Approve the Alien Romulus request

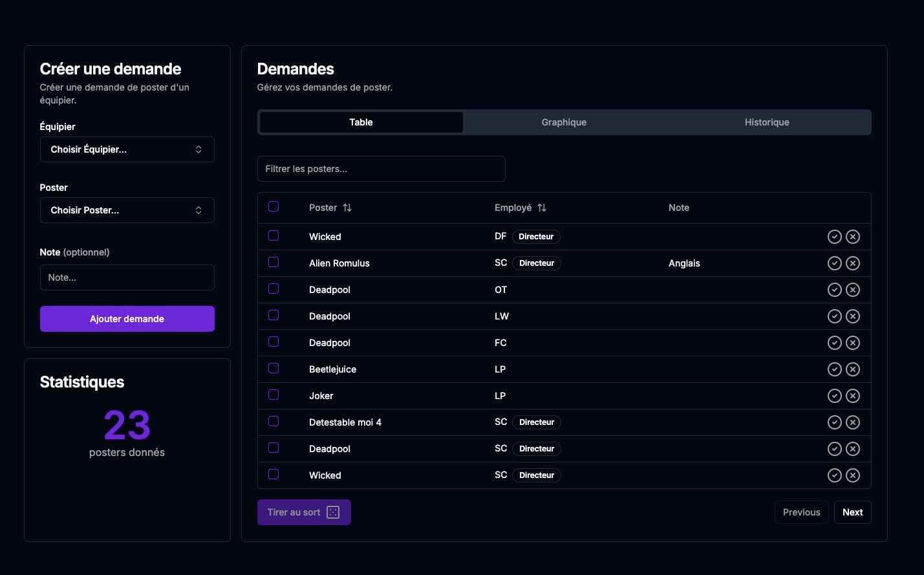coord(835,263)
